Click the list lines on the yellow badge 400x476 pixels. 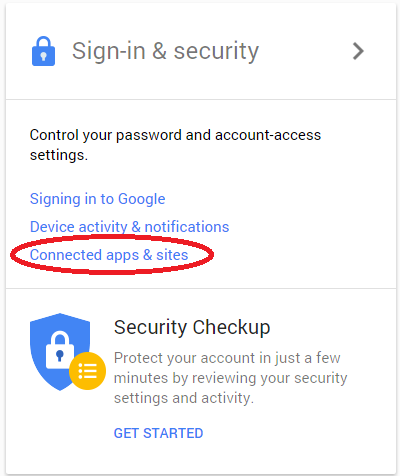87,371
